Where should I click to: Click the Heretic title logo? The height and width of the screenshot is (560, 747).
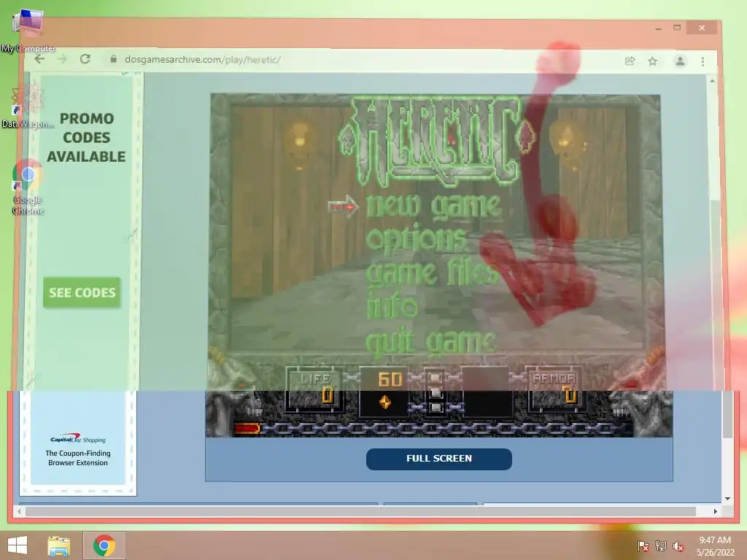[436, 141]
